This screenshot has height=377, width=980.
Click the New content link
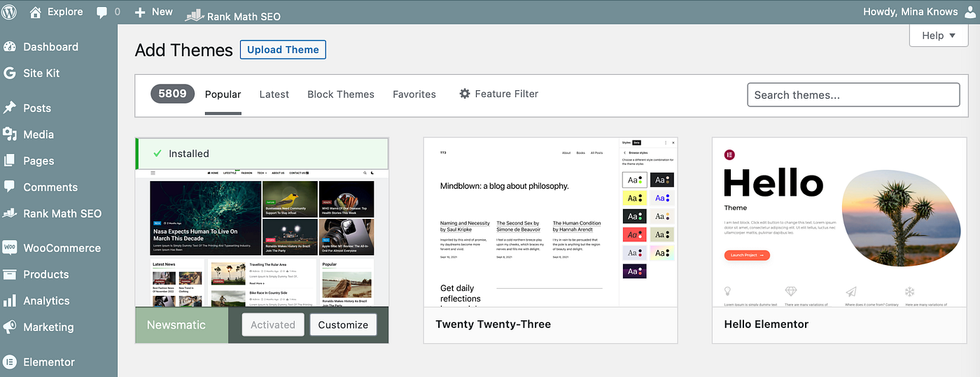(x=162, y=12)
